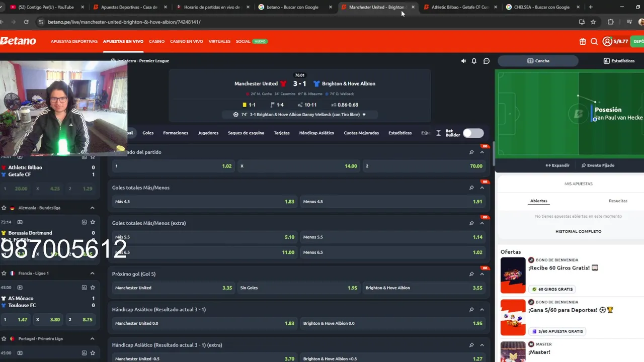Click the browser address bar URL
This screenshot has height=362, width=644.
[124, 22]
